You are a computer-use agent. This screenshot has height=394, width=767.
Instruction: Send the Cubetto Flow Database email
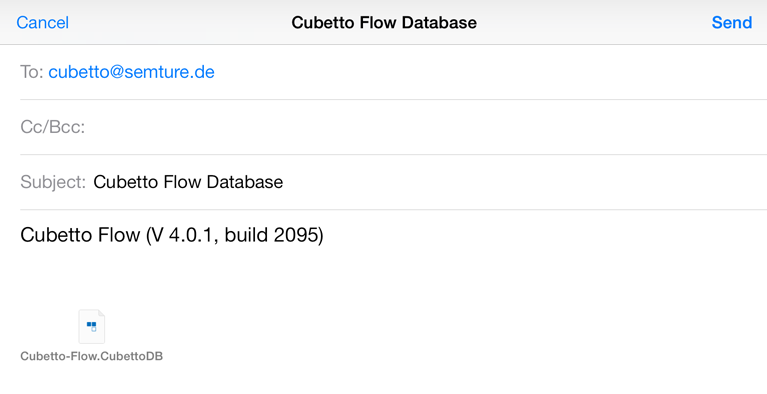pos(731,23)
